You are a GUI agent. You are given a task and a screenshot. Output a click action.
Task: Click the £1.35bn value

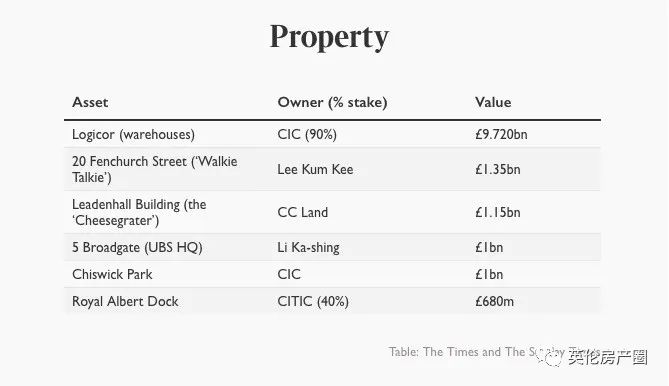[x=498, y=169]
